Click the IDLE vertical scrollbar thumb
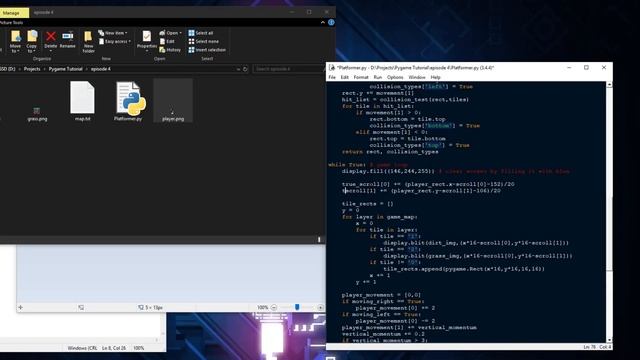Viewport: 640px width, 360px height. tap(609, 233)
